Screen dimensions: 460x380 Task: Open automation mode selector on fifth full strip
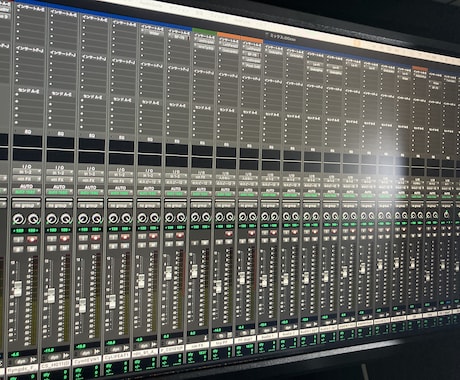(149, 194)
